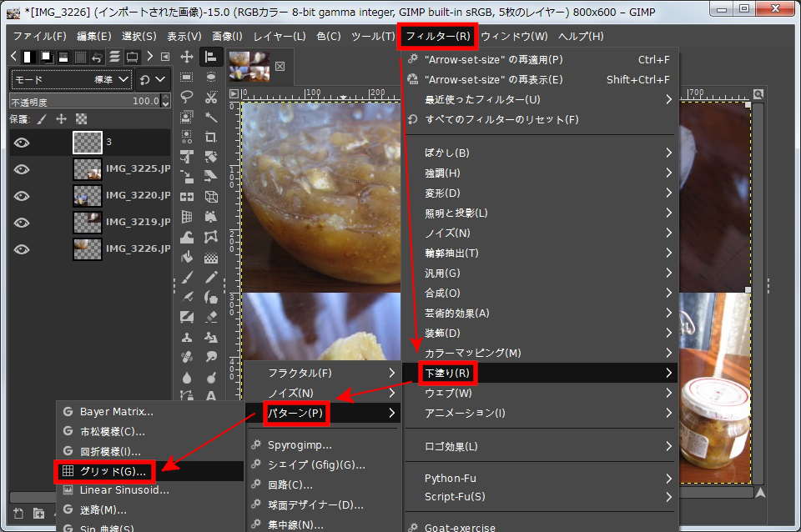Hide the IMG_3226.JPG layer
The height and width of the screenshot is (532, 801).
pyautogui.click(x=22, y=248)
